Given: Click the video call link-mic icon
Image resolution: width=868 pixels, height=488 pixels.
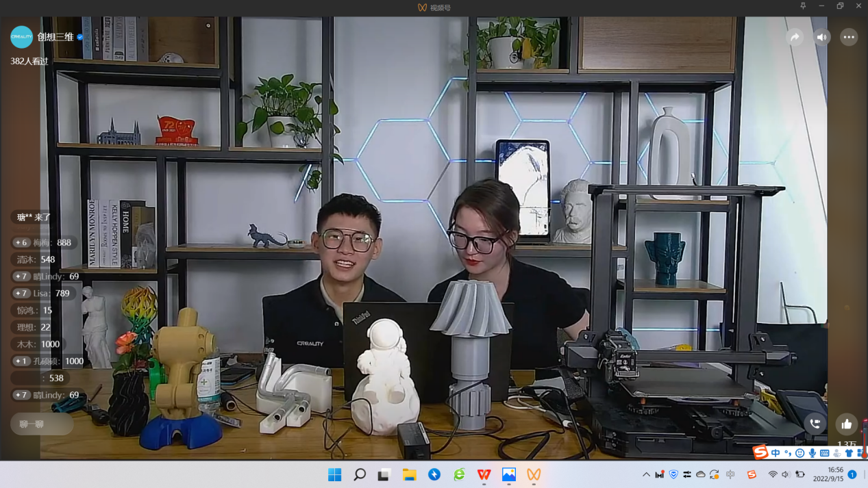Looking at the screenshot, I should coord(815,424).
